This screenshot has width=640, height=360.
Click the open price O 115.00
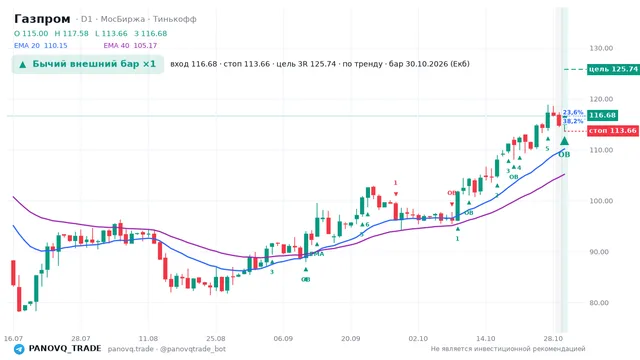31,33
